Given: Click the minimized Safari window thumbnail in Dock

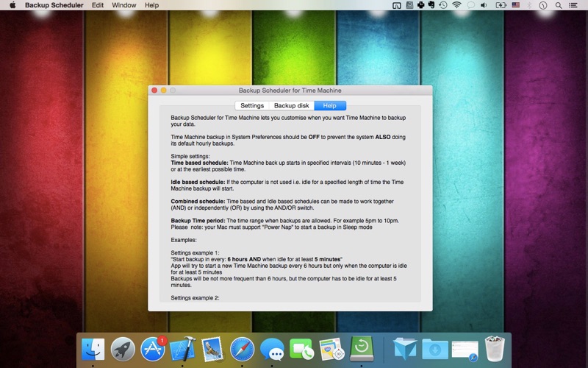Looking at the screenshot, I should pos(465,350).
